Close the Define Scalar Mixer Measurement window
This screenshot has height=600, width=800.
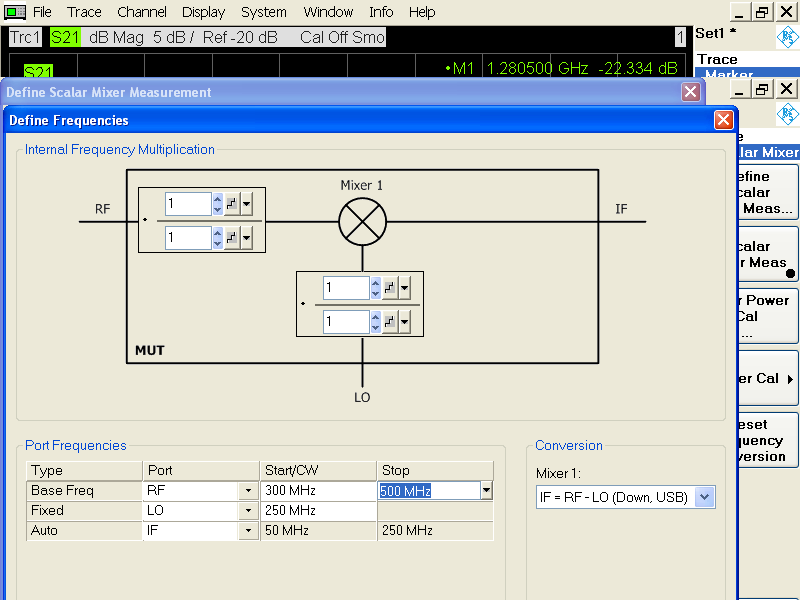690,92
